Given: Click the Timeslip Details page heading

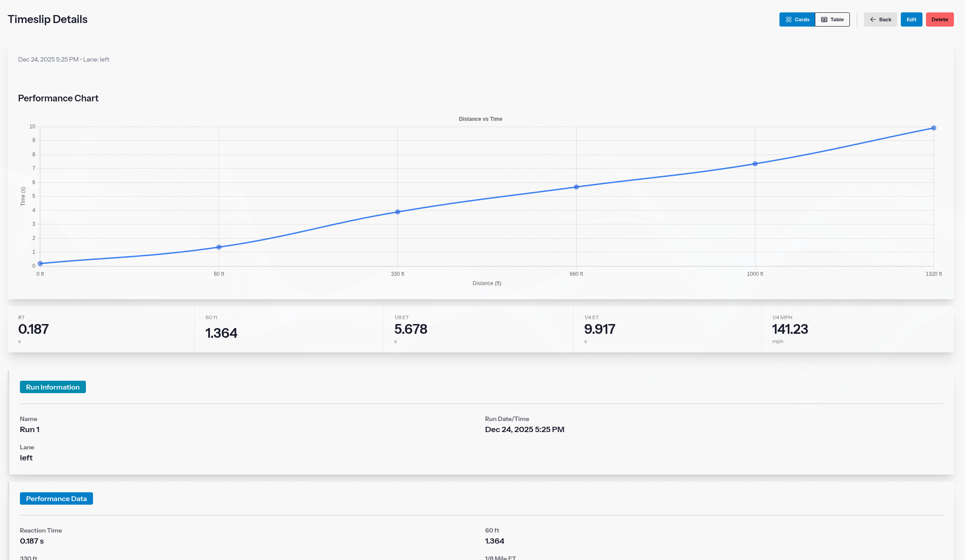Looking at the screenshot, I should pos(47,19).
